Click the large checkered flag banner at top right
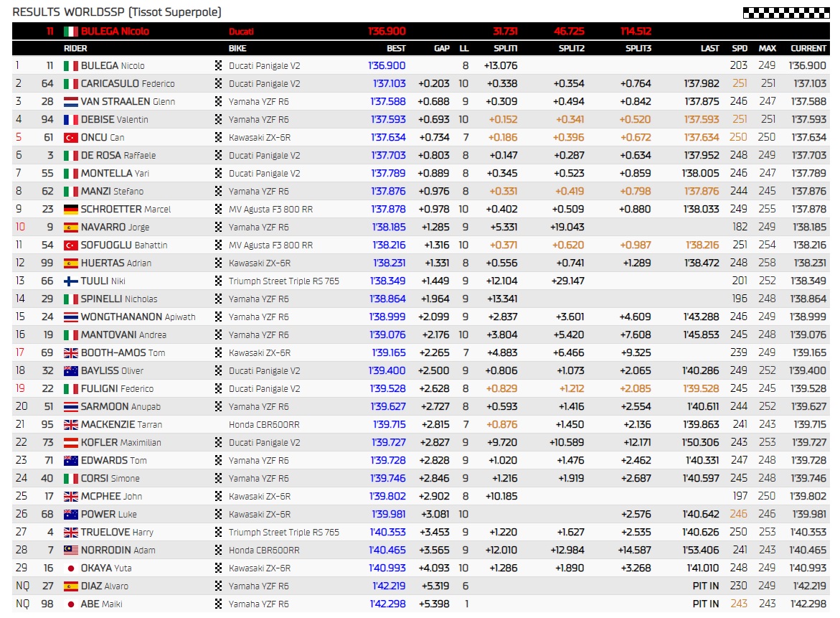Viewport: 840px width, 618px height. (x=786, y=13)
